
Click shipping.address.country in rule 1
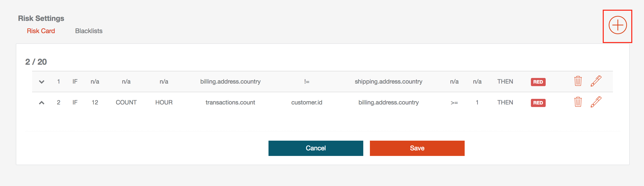coord(388,82)
